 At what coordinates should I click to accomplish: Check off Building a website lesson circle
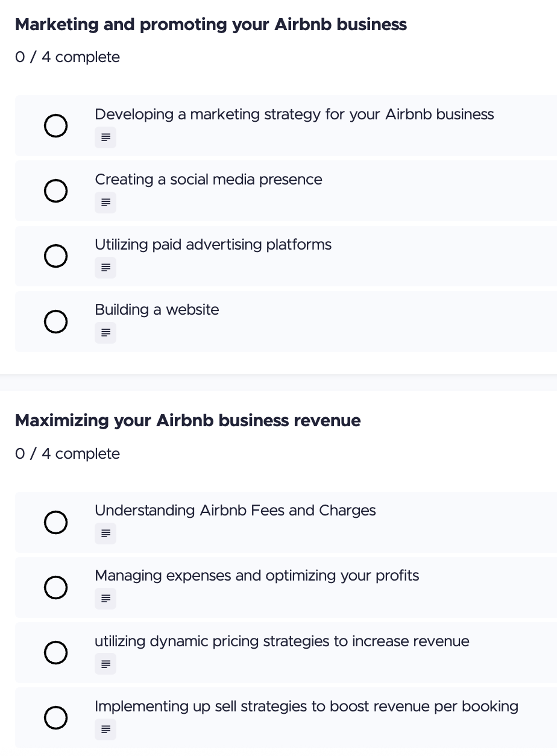pyautogui.click(x=55, y=321)
